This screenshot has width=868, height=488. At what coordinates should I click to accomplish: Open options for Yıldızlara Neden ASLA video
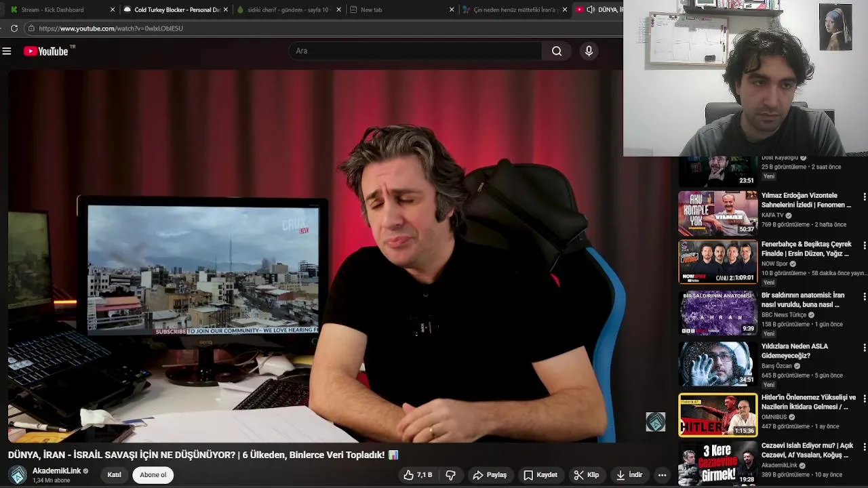point(864,347)
